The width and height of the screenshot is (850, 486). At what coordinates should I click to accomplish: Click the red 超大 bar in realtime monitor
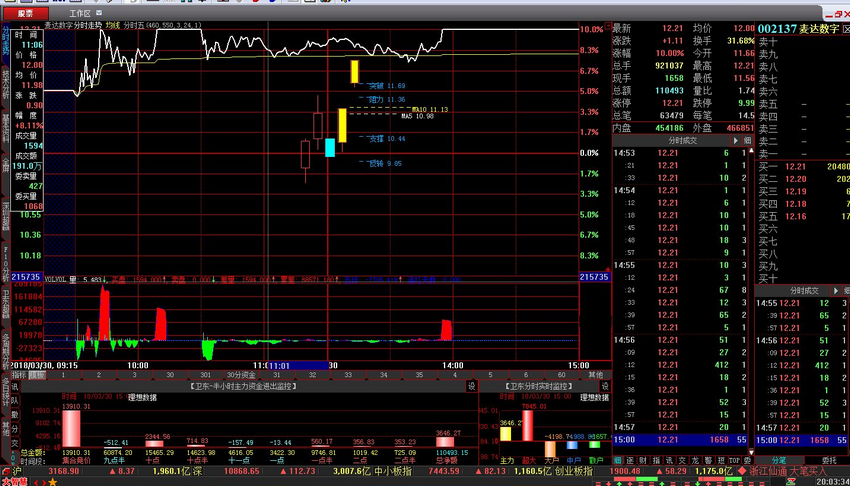[x=527, y=425]
